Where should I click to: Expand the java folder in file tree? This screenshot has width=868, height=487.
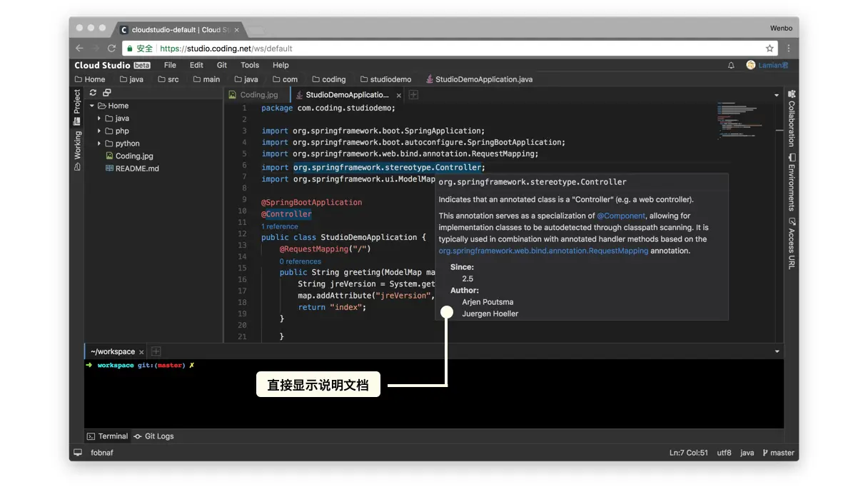(x=99, y=119)
